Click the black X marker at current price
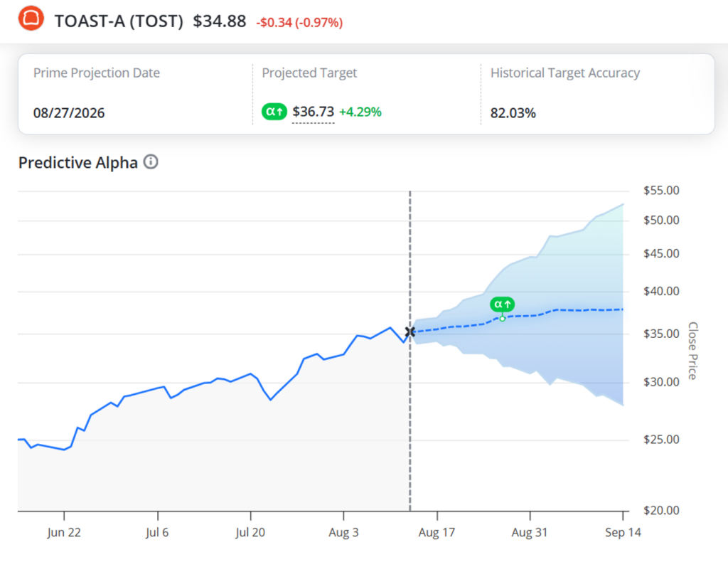Viewport: 728px width, 562px height. pos(410,332)
